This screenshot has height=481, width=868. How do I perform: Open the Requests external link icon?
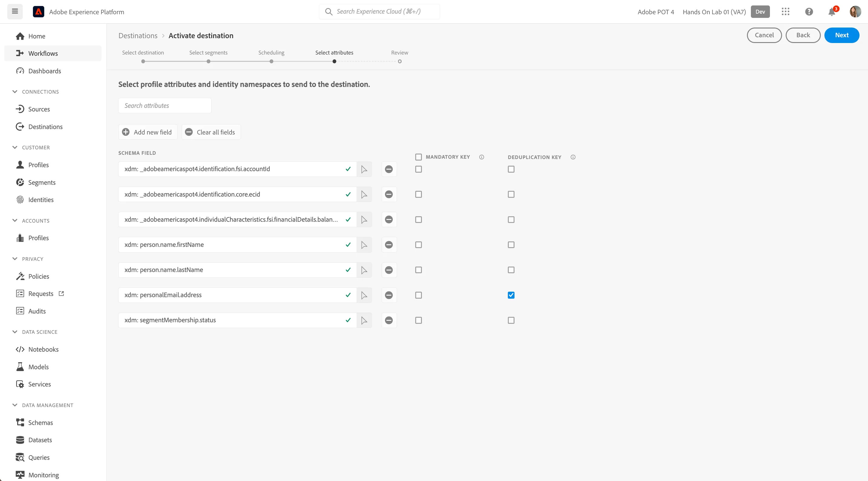click(61, 294)
